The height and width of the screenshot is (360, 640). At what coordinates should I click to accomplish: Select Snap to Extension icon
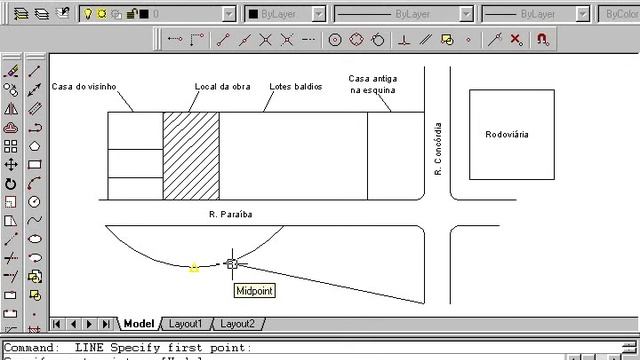tap(309, 40)
